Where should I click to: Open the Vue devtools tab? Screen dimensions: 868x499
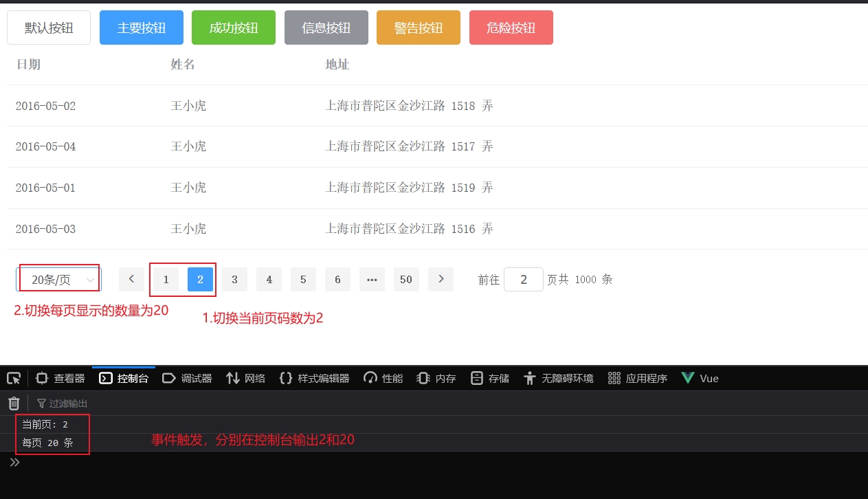(x=700, y=378)
